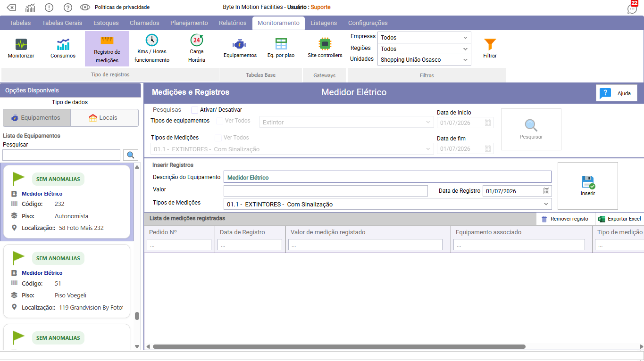Click Exportar Excel button
This screenshot has height=361, width=644.
pos(619,219)
